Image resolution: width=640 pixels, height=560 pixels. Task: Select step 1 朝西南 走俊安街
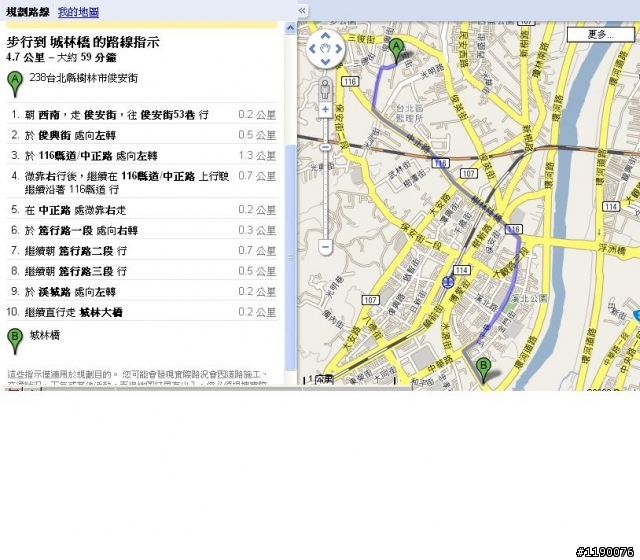[x=141, y=115]
